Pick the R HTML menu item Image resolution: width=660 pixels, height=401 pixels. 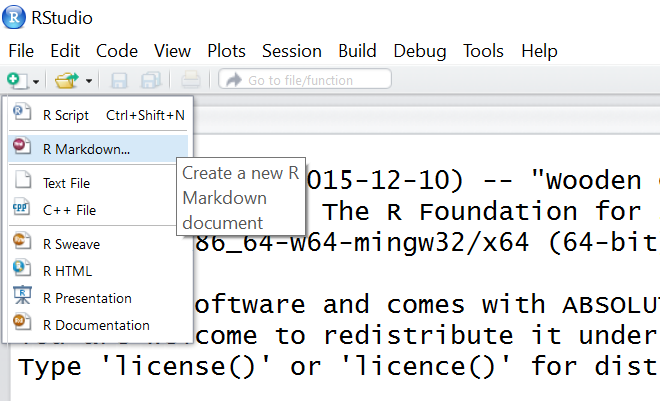(x=98, y=271)
